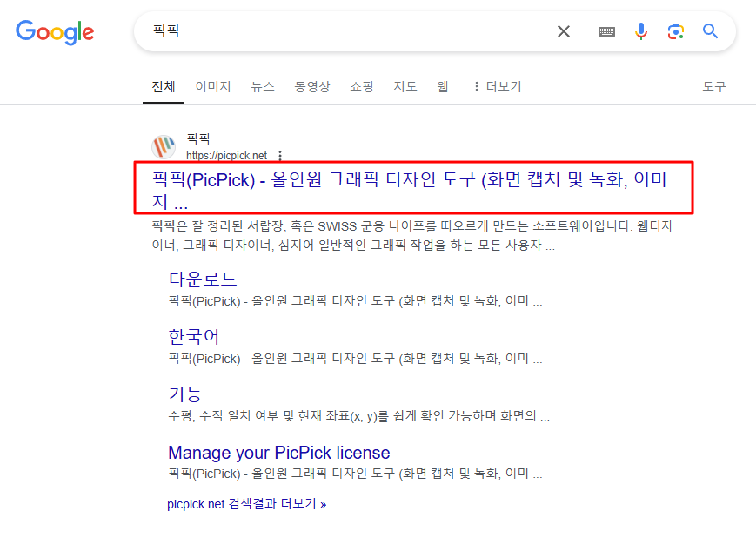Open the three-dot menu beside picpick.net URL
Viewport: 756px width, 545px height.
pos(280,155)
